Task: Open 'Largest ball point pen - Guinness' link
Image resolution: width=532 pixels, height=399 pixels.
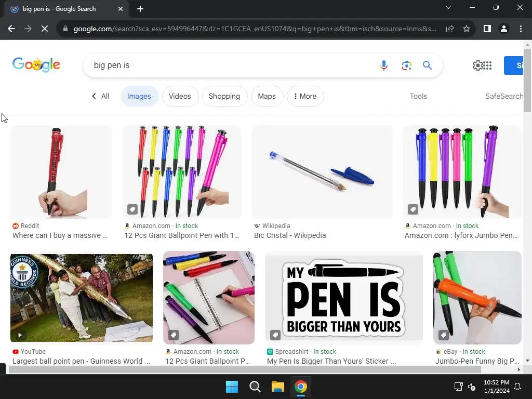Action: [82, 361]
